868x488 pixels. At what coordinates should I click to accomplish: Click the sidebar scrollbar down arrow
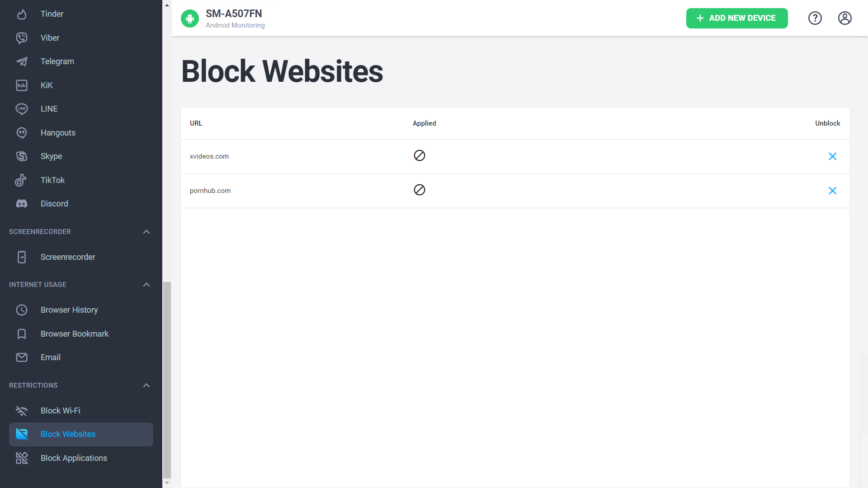tap(167, 483)
